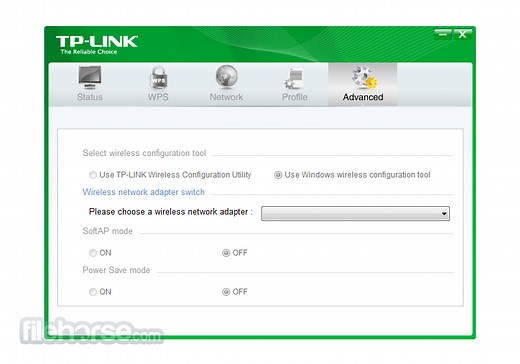Click the TP-LINK logo

(x=97, y=45)
